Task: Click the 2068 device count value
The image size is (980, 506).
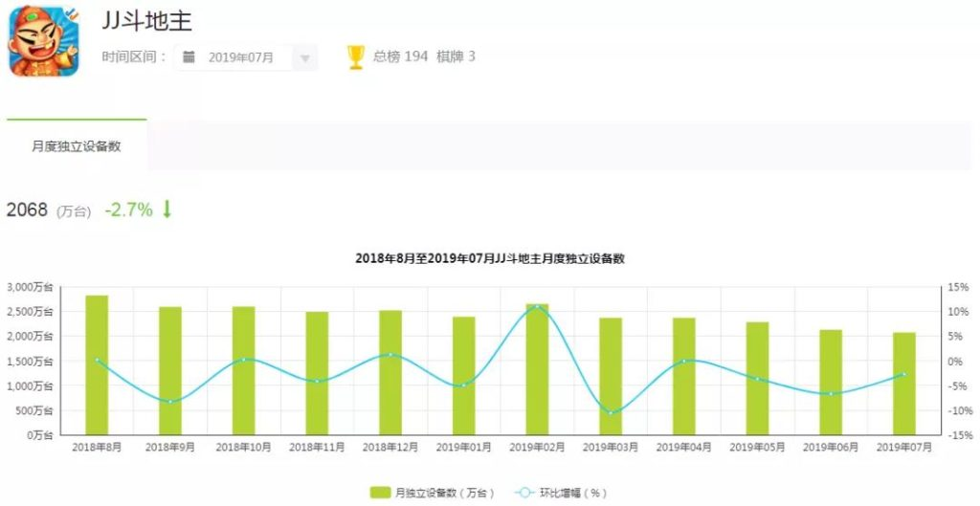Action: [27, 209]
